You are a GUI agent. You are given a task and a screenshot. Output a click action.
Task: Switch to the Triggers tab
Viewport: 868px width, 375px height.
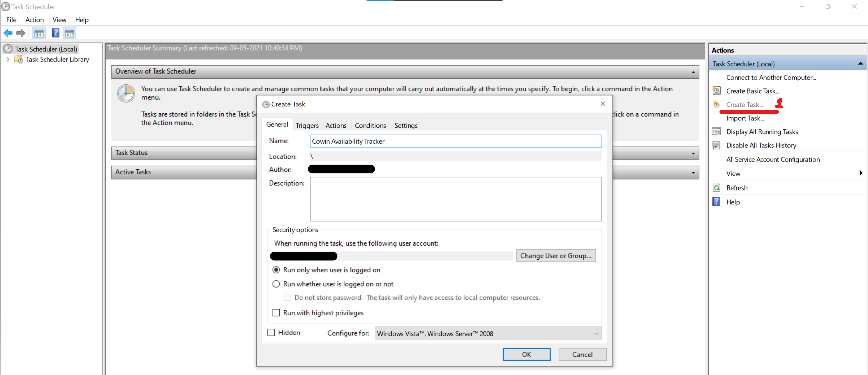[307, 125]
